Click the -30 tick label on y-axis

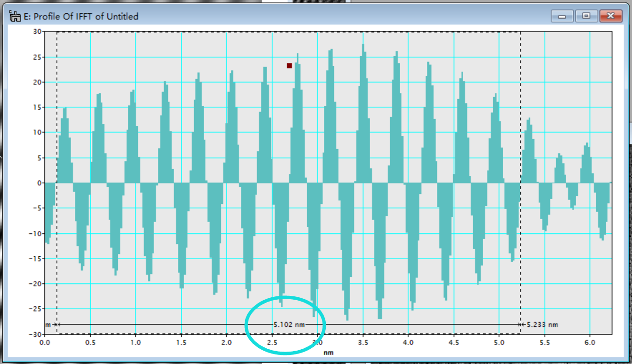[36, 334]
